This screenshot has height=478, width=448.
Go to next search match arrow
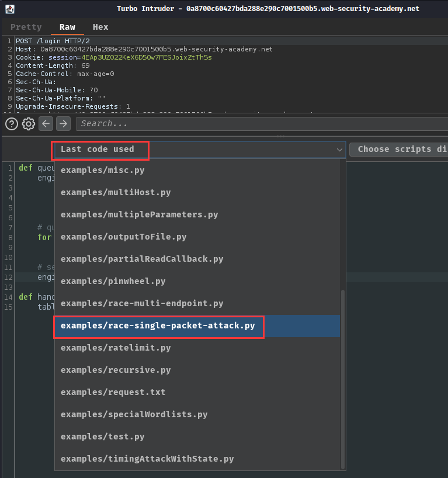(x=64, y=124)
